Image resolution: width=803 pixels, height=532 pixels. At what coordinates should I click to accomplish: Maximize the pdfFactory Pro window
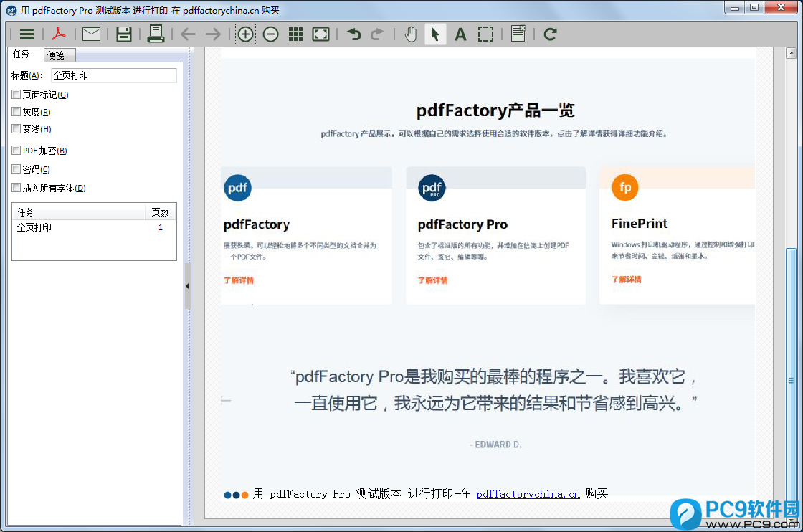[754, 8]
